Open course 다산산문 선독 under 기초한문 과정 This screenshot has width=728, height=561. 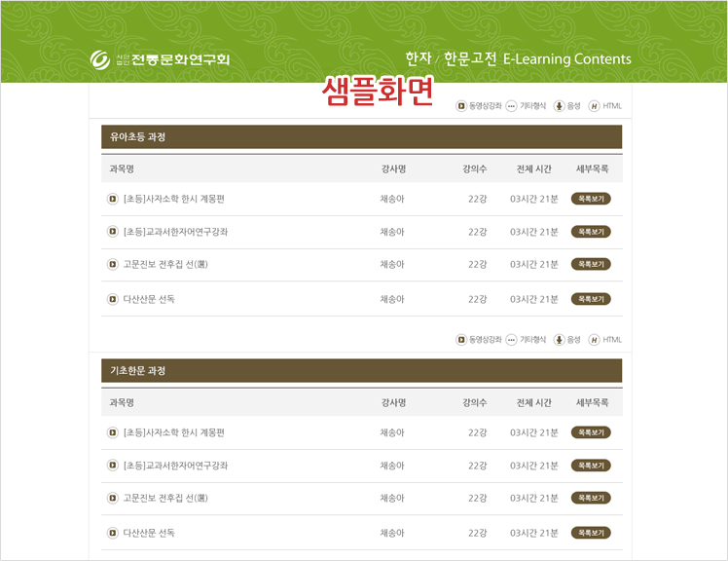click(x=149, y=533)
